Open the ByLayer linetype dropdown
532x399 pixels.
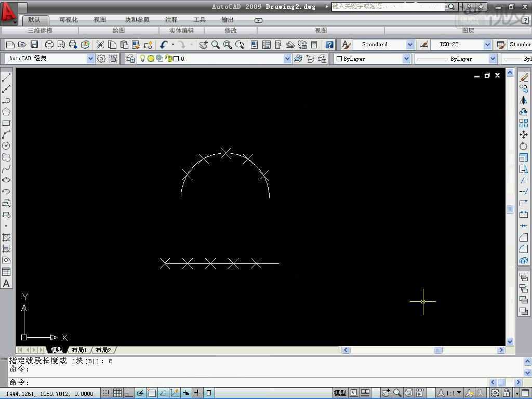coord(493,58)
